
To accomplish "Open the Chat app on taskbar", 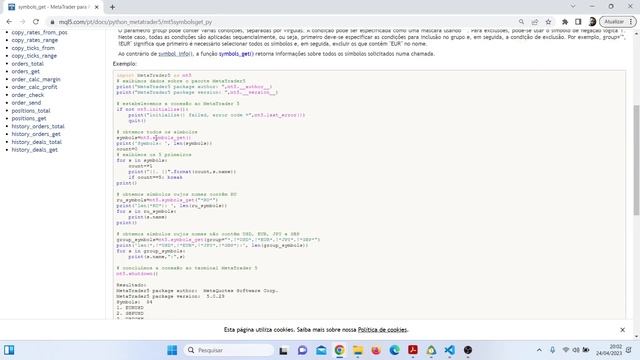I will coord(302,350).
